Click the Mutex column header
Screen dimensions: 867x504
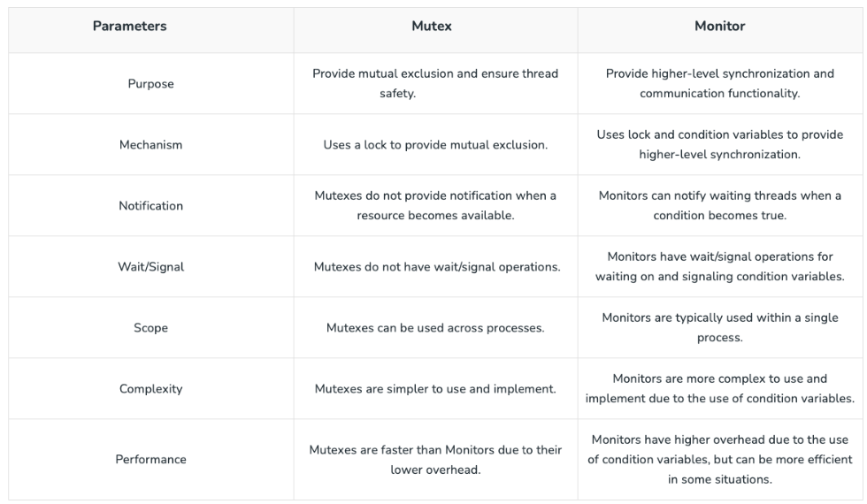point(432,26)
